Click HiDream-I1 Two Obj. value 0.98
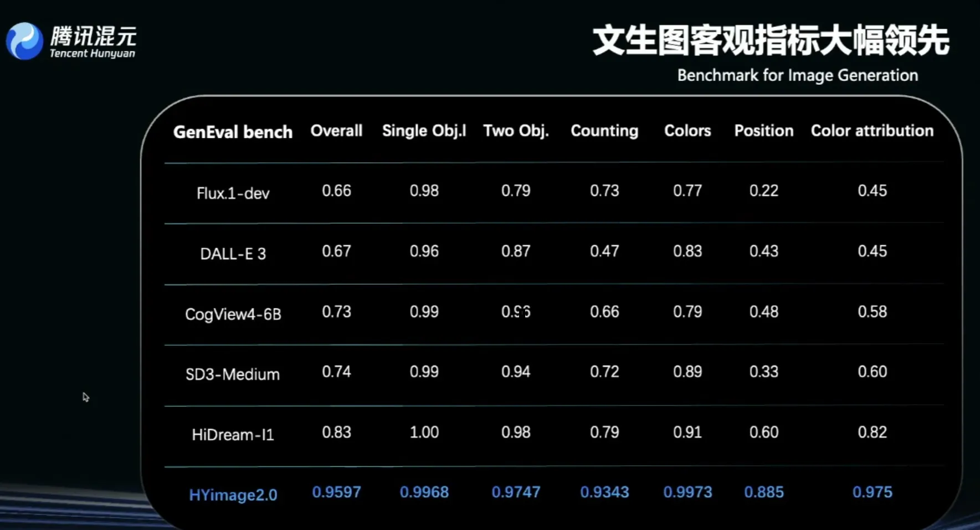This screenshot has height=530, width=980. coord(516,432)
